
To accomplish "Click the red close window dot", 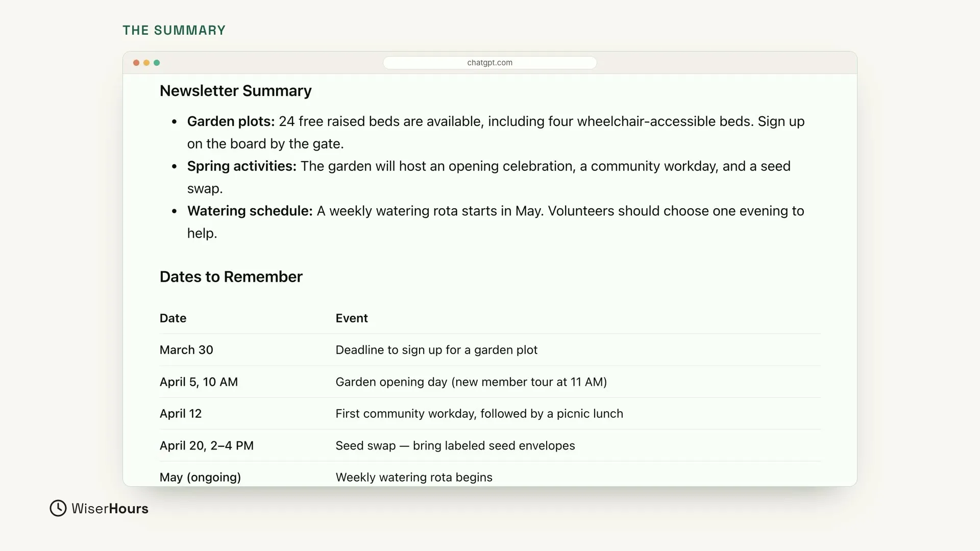I will click(136, 63).
